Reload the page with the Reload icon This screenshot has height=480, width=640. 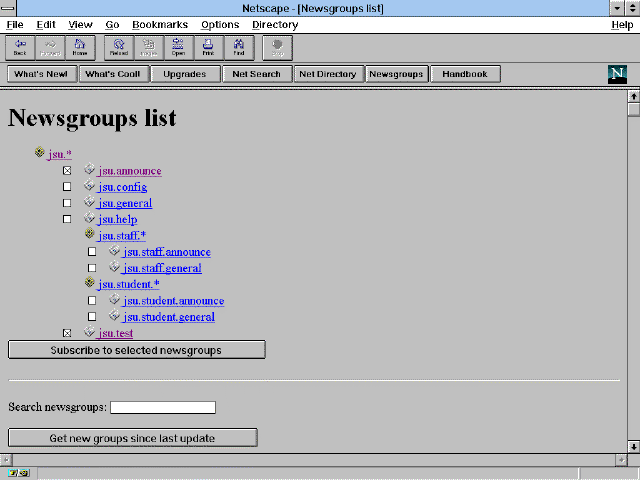point(119,48)
